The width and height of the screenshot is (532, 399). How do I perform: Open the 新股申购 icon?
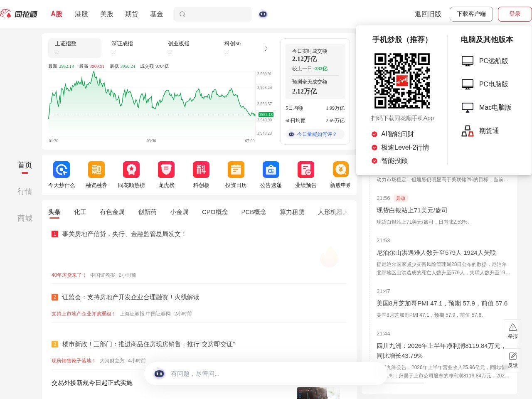(x=341, y=170)
